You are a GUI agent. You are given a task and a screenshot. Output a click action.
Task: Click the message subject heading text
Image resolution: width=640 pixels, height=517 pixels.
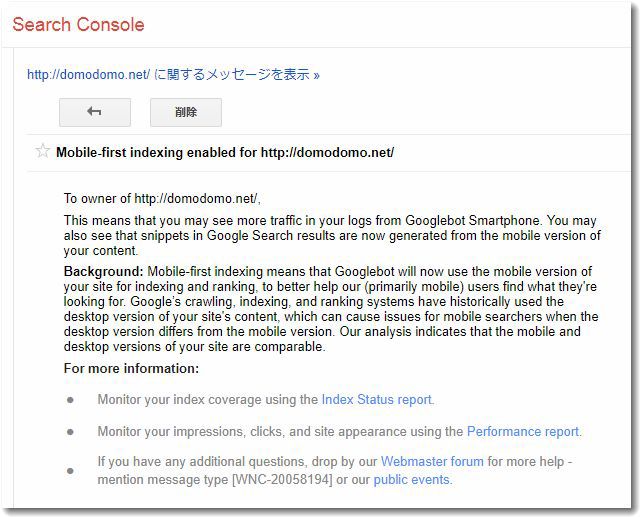(x=225, y=153)
